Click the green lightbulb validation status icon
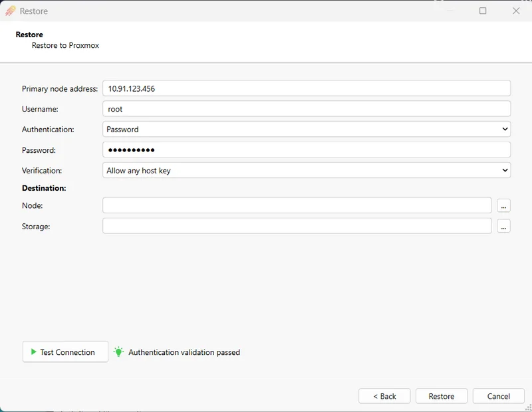 118,352
